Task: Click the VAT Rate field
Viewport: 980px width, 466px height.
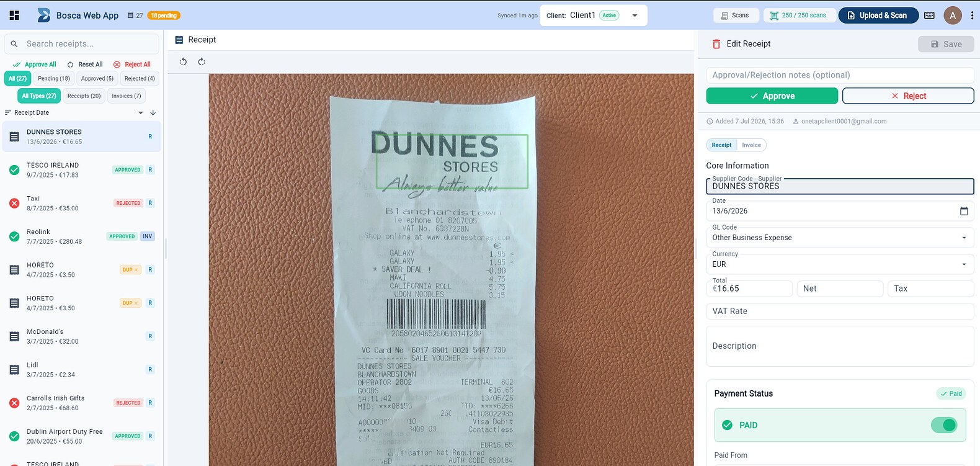Action: tap(840, 311)
